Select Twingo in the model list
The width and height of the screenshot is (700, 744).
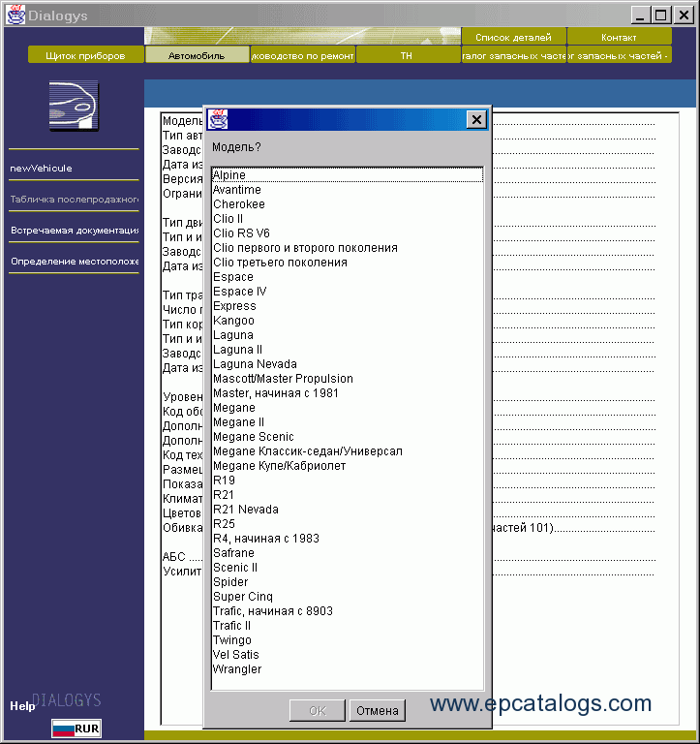(x=348, y=640)
